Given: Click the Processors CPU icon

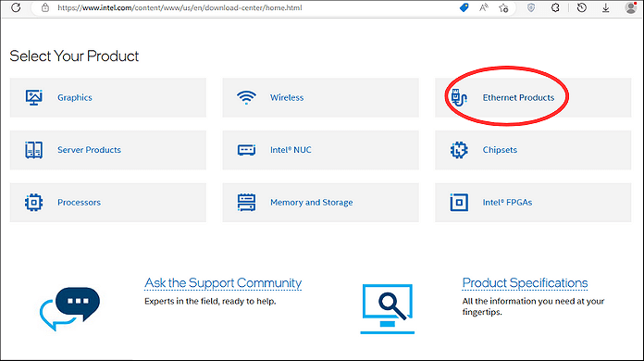Looking at the screenshot, I should [x=33, y=203].
